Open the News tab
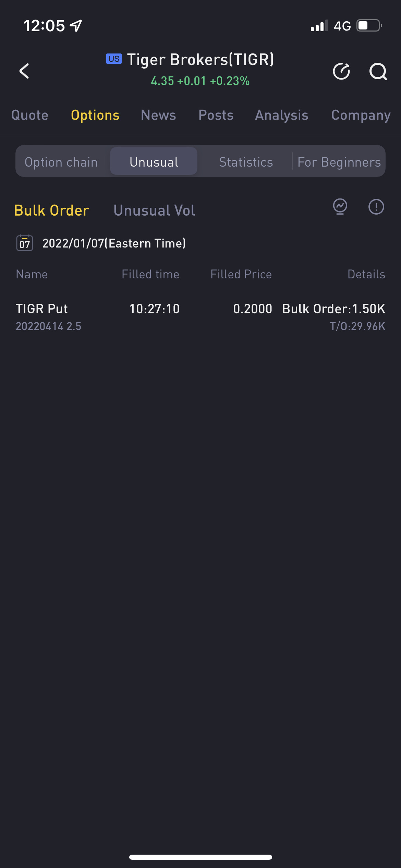Viewport: 401px width, 868px height. click(158, 115)
